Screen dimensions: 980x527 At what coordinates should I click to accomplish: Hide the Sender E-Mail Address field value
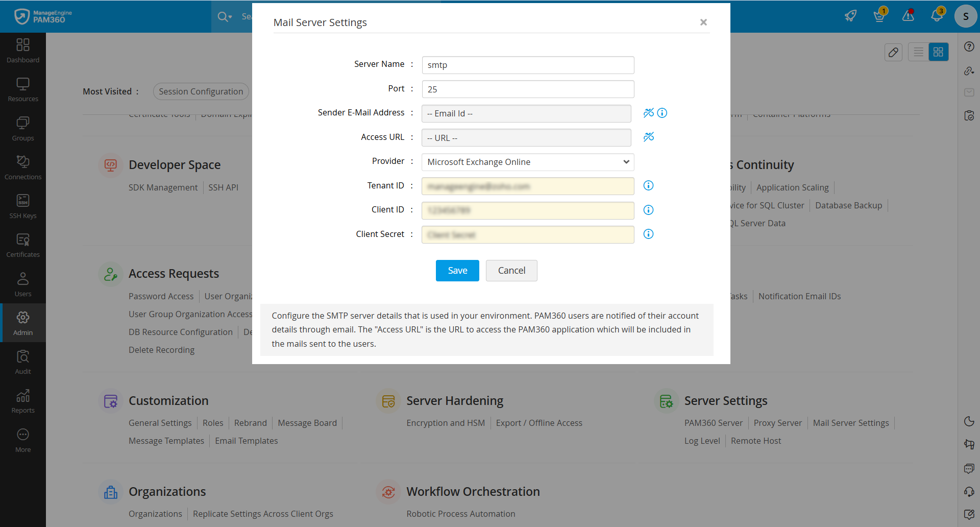(649, 112)
